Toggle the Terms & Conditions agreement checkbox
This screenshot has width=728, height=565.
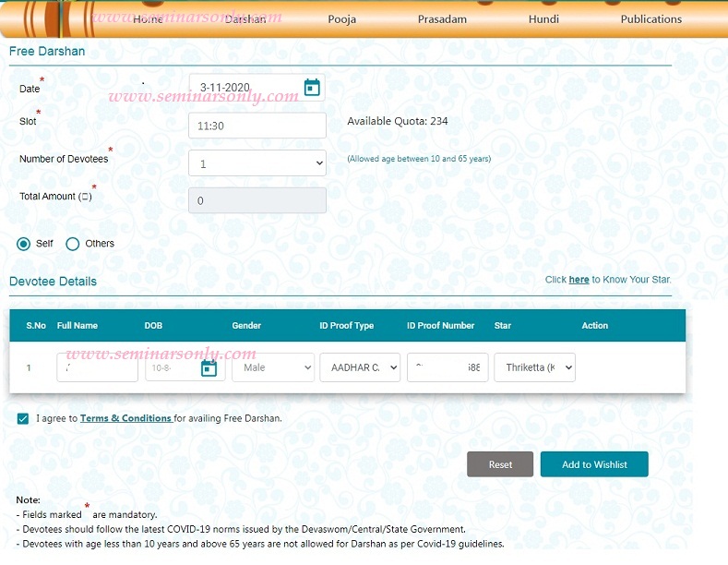pyautogui.click(x=23, y=418)
